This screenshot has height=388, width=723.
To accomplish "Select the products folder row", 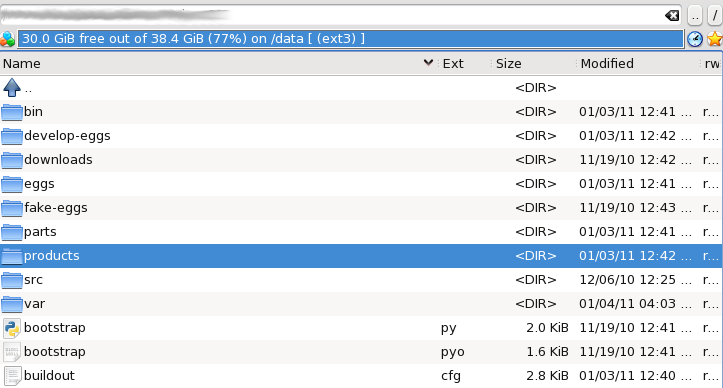I will (362, 256).
